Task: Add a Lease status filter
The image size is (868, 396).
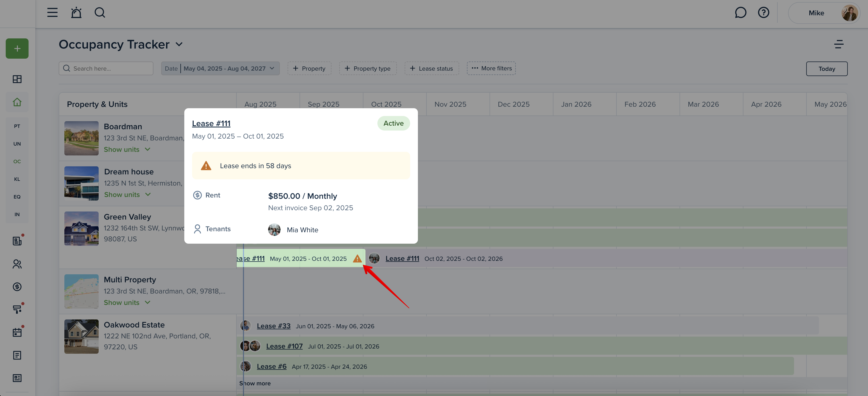Action: click(432, 68)
